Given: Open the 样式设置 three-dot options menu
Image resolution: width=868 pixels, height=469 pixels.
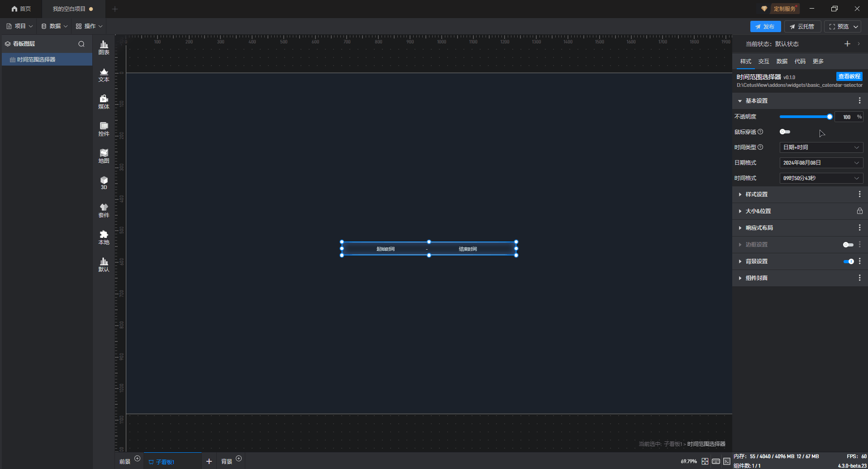Looking at the screenshot, I should click(x=859, y=194).
